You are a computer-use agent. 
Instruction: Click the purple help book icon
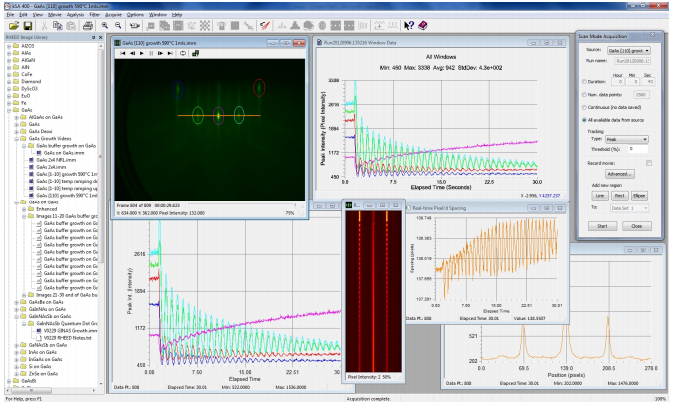[x=423, y=26]
